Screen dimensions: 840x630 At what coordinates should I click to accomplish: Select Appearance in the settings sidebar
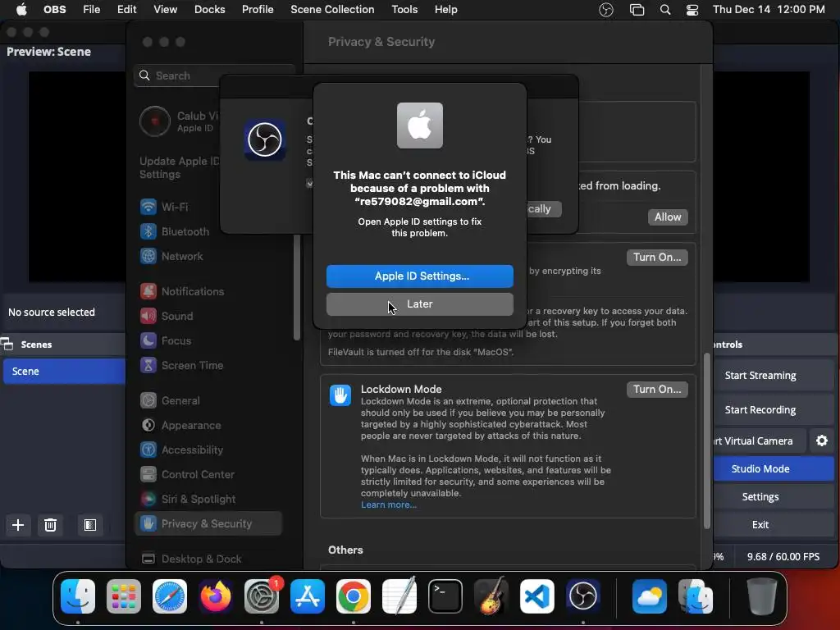click(209, 426)
